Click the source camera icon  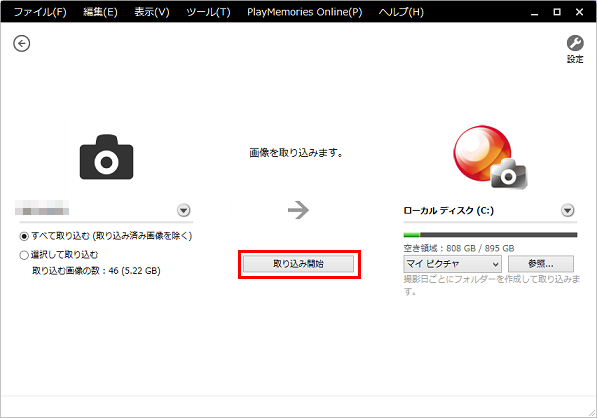tap(106, 157)
